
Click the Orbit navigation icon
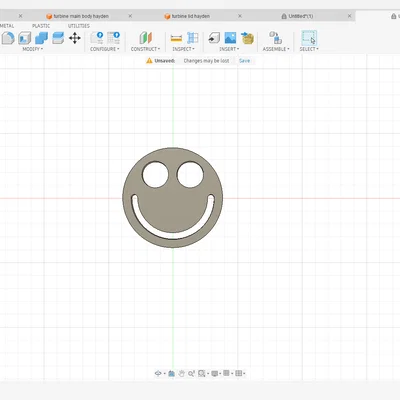tap(158, 373)
